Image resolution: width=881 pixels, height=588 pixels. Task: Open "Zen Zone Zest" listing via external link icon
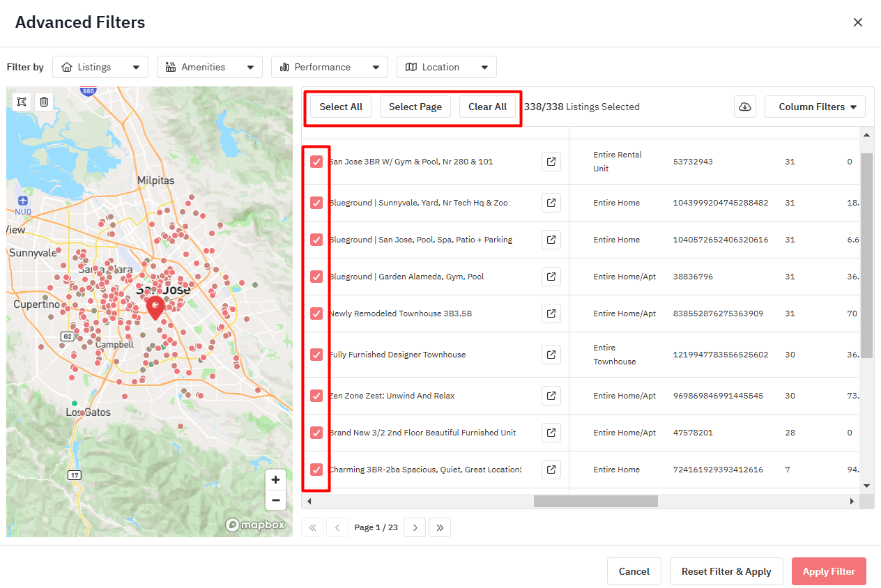(x=551, y=396)
